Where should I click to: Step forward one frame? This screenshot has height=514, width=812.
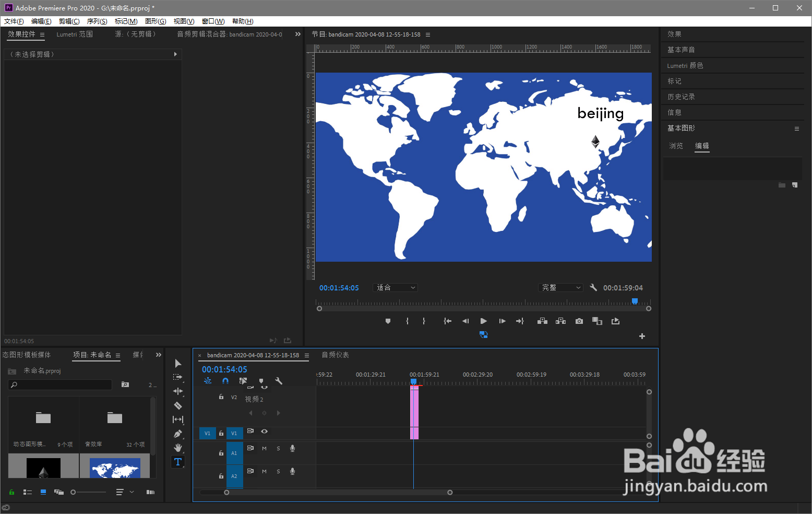click(502, 321)
